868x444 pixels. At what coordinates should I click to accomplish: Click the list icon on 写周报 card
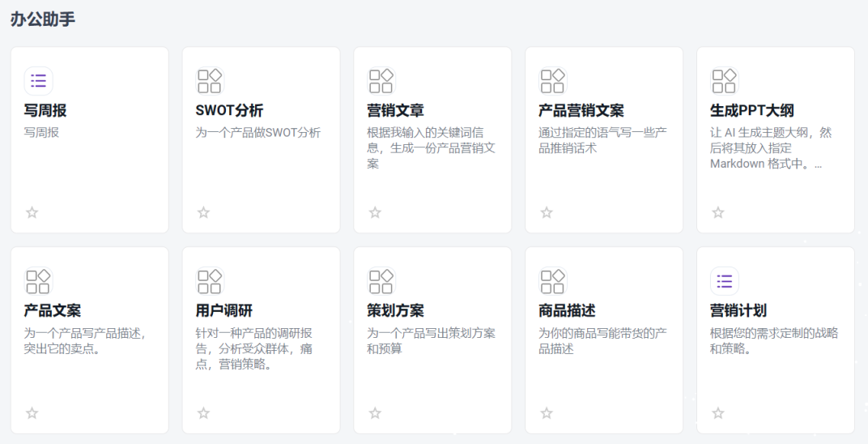[38, 81]
